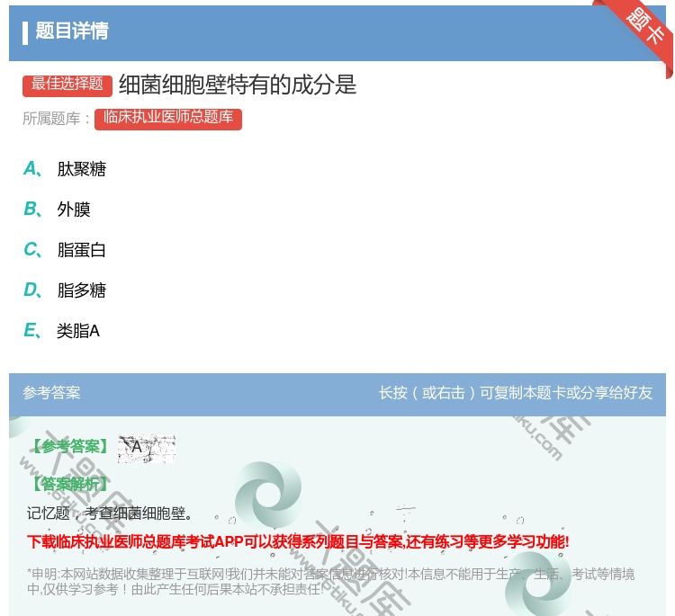Click the 长按（或右击）可复制本题卡 hint text
675x616 pixels.
coord(516,392)
